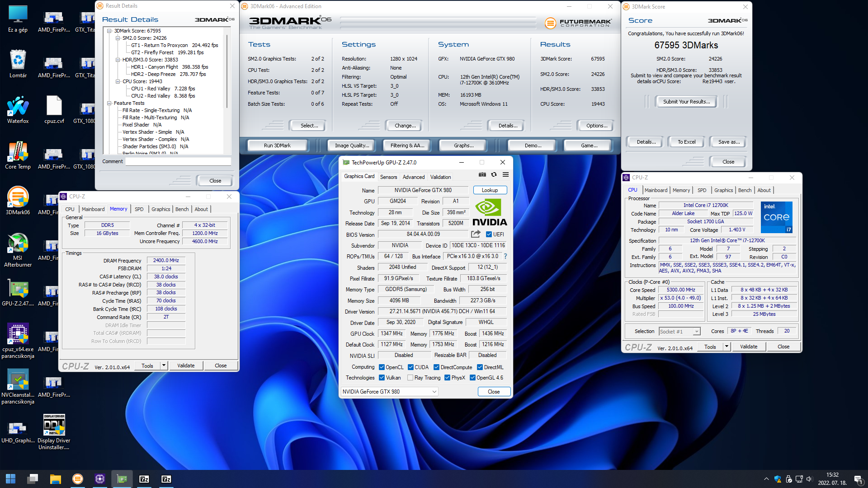Toggle the Vulkan checkbox
This screenshot has height=488, width=868.
pyautogui.click(x=382, y=377)
